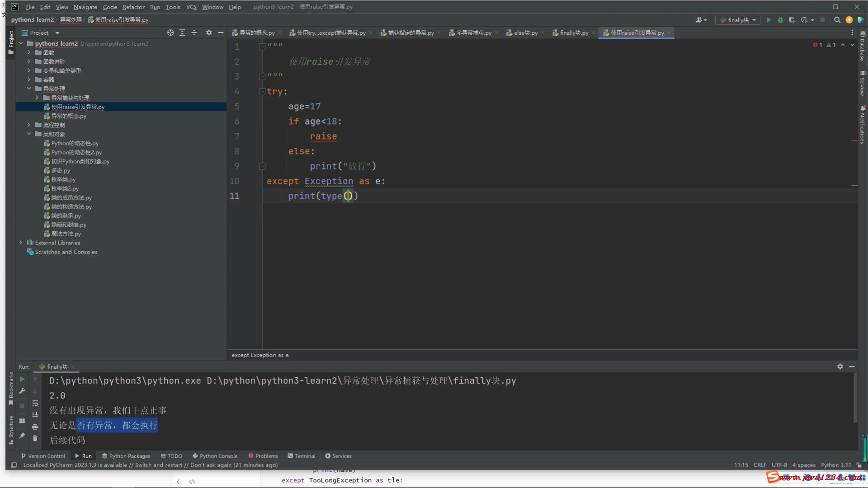The image size is (868, 488).
Task: Open the Refactor menu
Action: click(x=133, y=7)
